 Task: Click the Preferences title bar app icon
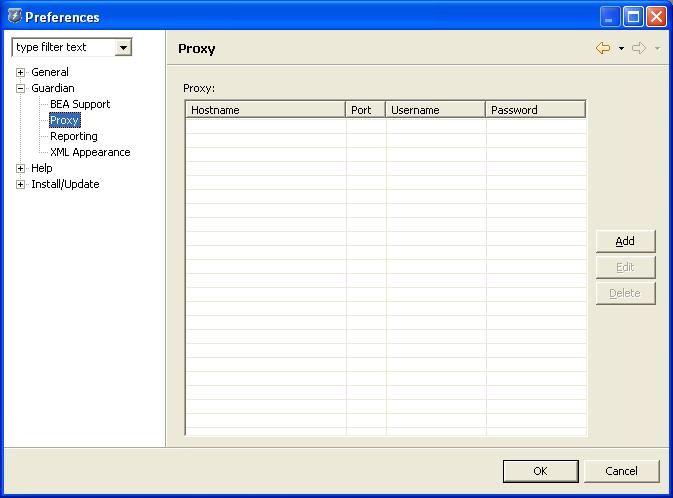(14, 16)
